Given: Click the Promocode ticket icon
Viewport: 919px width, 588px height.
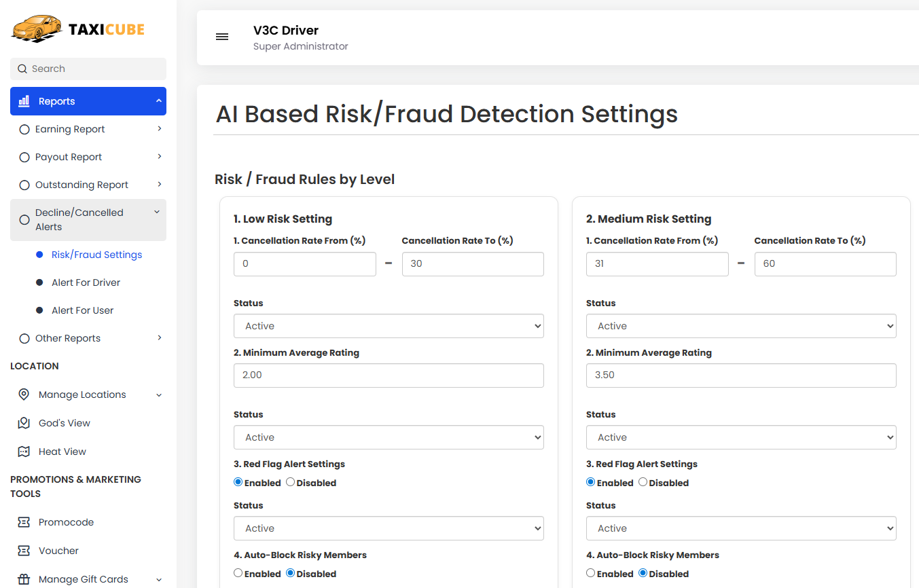Looking at the screenshot, I should (x=24, y=522).
